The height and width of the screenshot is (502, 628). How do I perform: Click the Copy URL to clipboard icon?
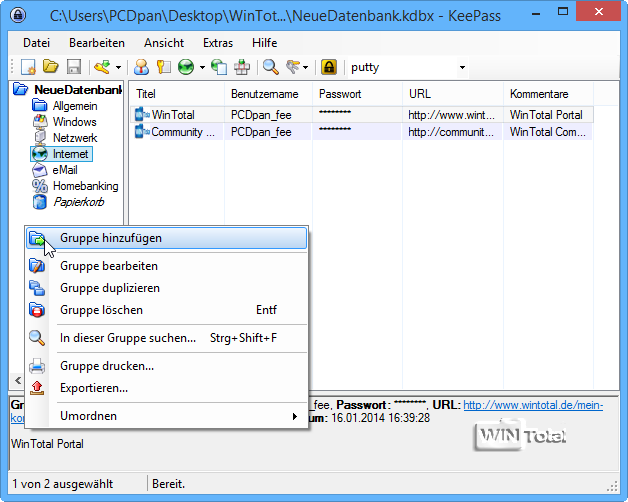click(x=219, y=67)
